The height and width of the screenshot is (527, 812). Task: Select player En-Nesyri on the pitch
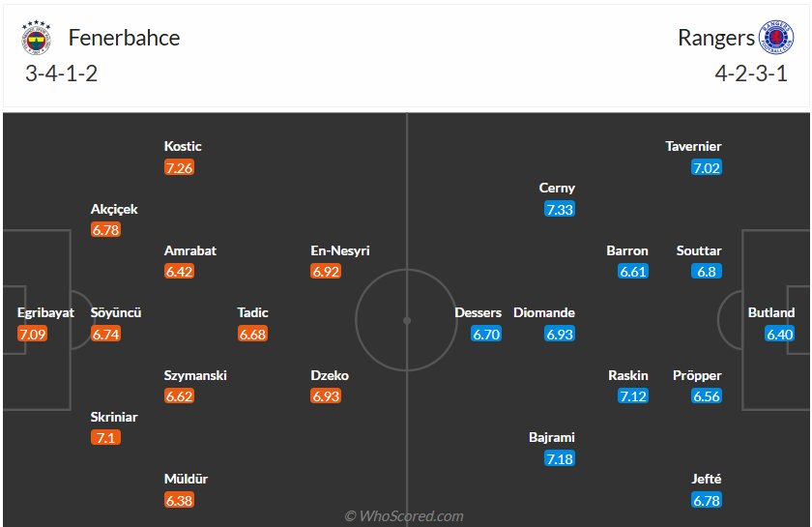(x=340, y=250)
